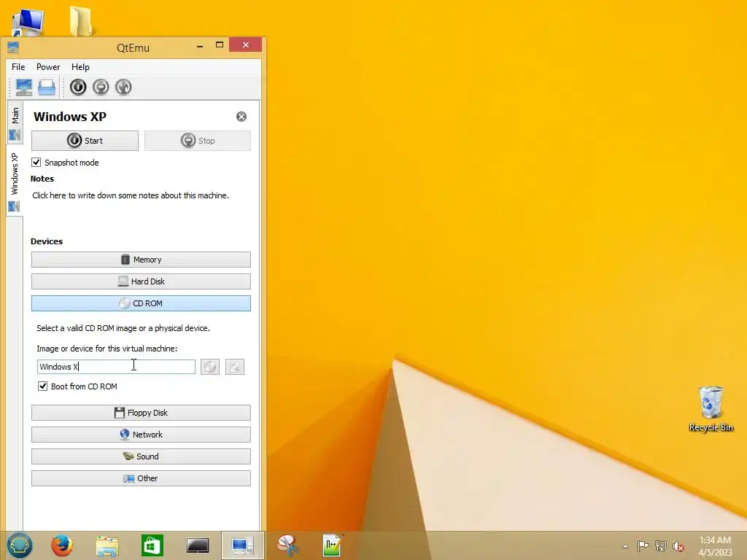Click the Devices section label

tap(47, 241)
